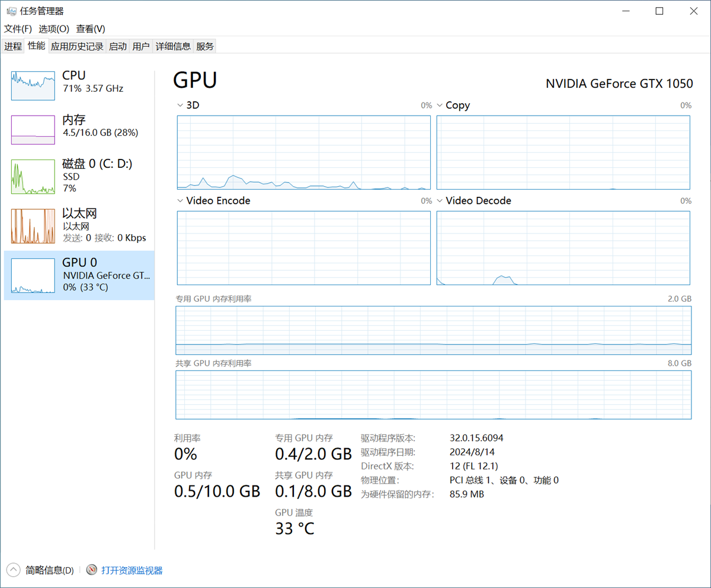Click the 打开资源监视器 monitor icon
This screenshot has height=588, width=711.
coord(91,570)
